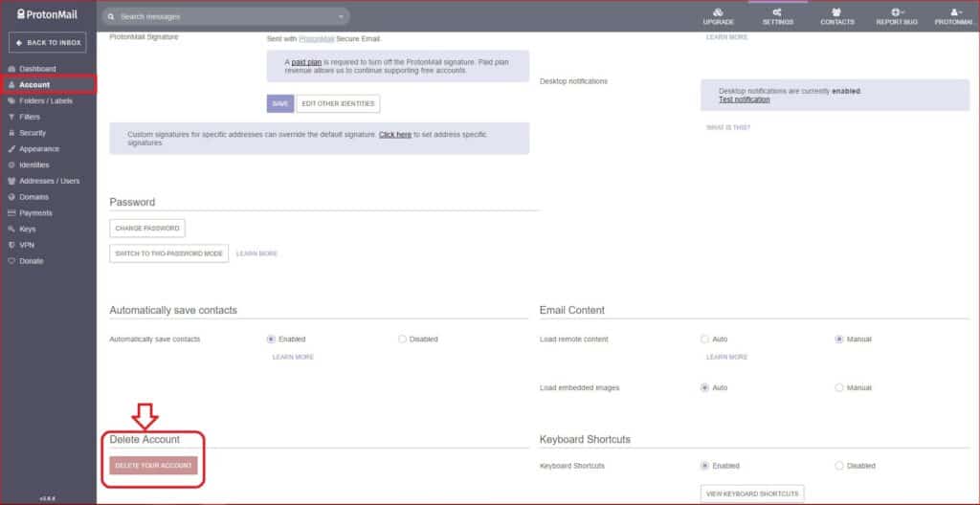The width and height of the screenshot is (980, 505).
Task: Click the Change Password button
Action: click(x=147, y=229)
